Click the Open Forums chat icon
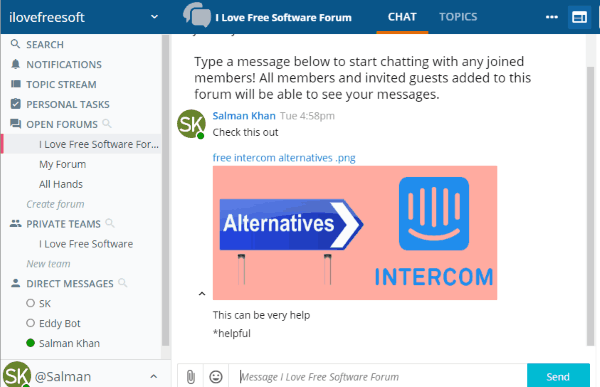 16,124
